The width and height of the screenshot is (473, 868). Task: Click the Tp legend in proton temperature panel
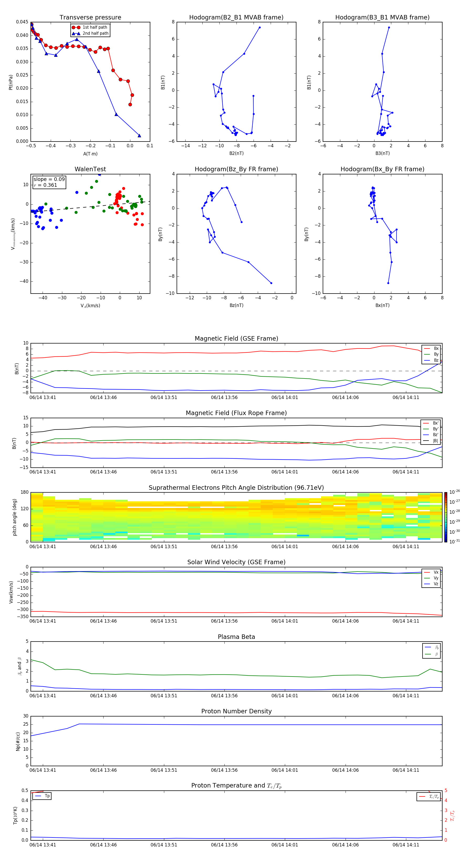(x=42, y=796)
